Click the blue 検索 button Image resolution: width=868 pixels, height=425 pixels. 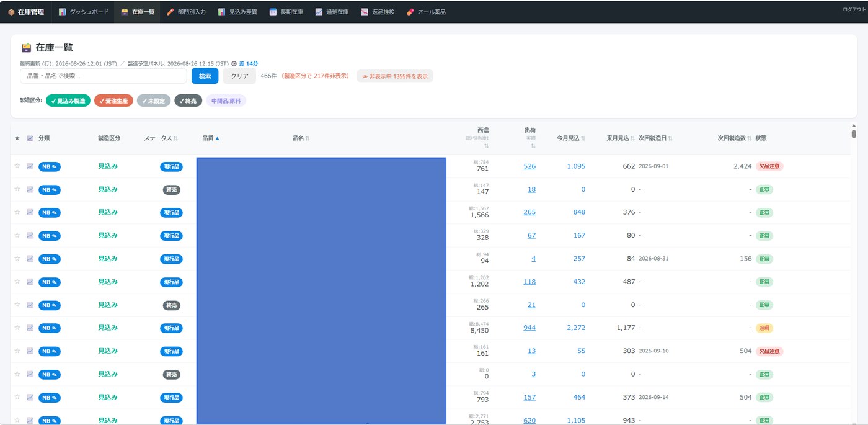(205, 76)
